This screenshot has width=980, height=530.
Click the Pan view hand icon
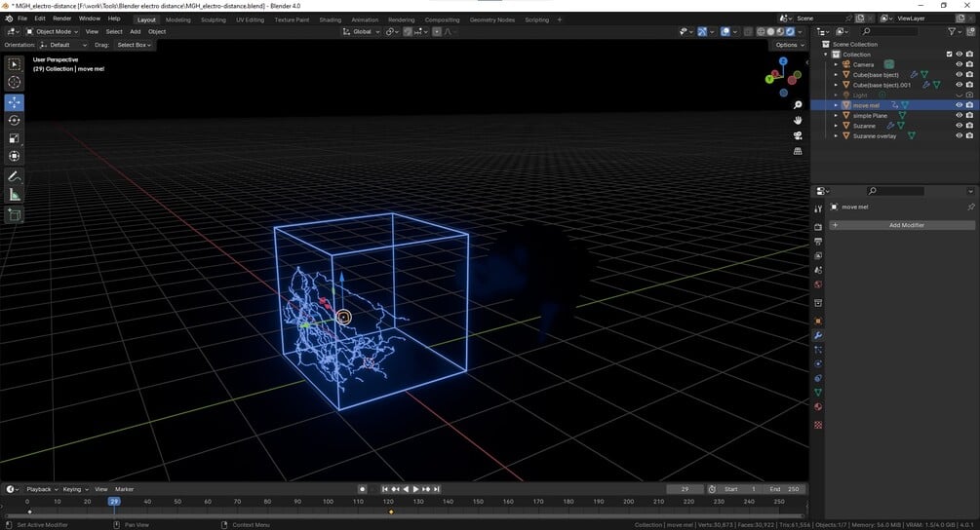tap(798, 121)
